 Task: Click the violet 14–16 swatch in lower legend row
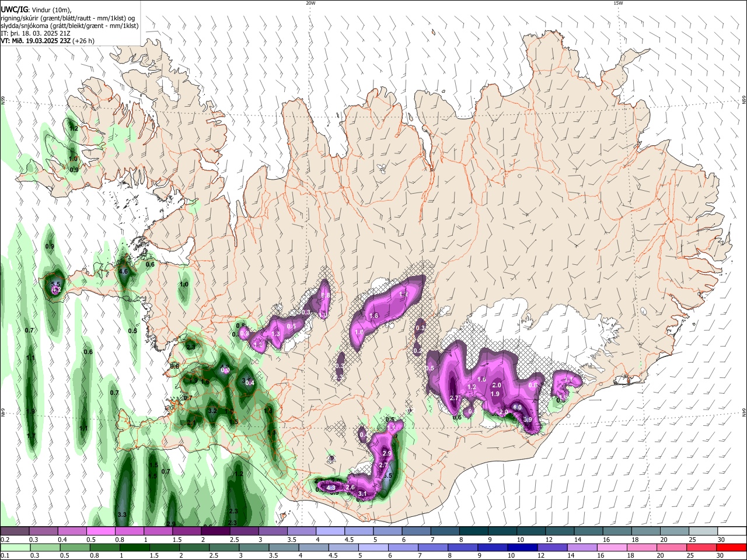pyautogui.click(x=582, y=547)
